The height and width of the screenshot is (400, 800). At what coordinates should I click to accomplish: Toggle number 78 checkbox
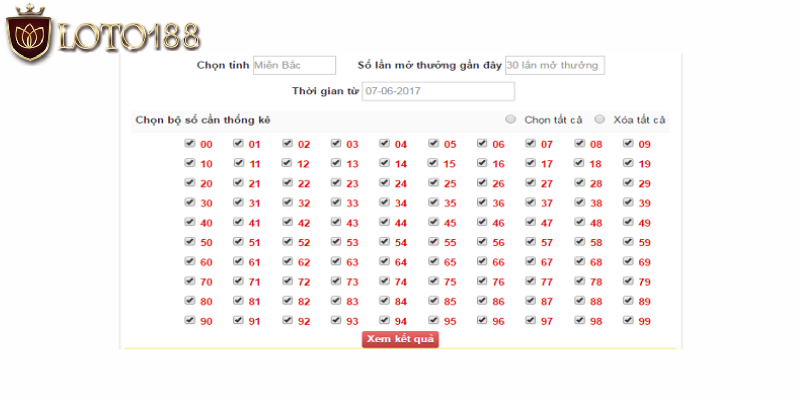click(579, 281)
